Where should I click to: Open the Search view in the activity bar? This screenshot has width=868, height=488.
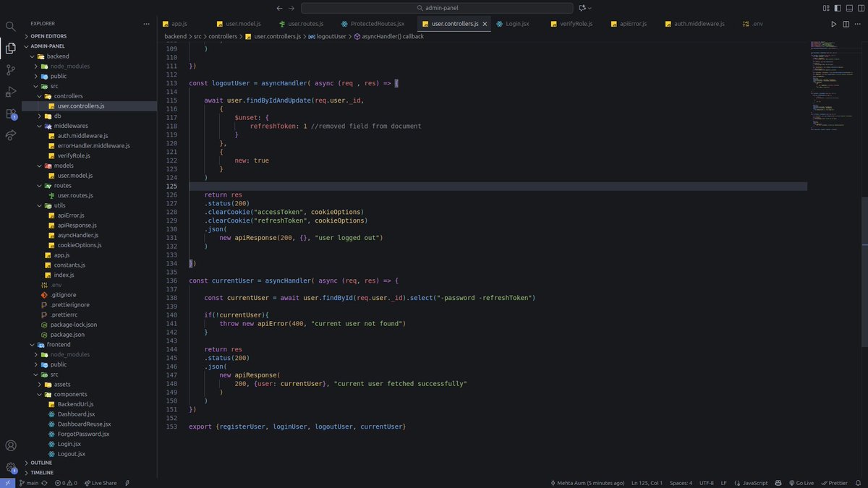pyautogui.click(x=10, y=25)
